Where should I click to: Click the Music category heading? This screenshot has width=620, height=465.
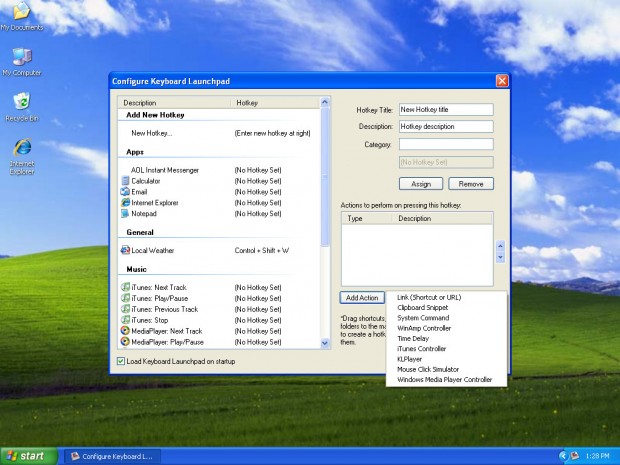pos(136,269)
